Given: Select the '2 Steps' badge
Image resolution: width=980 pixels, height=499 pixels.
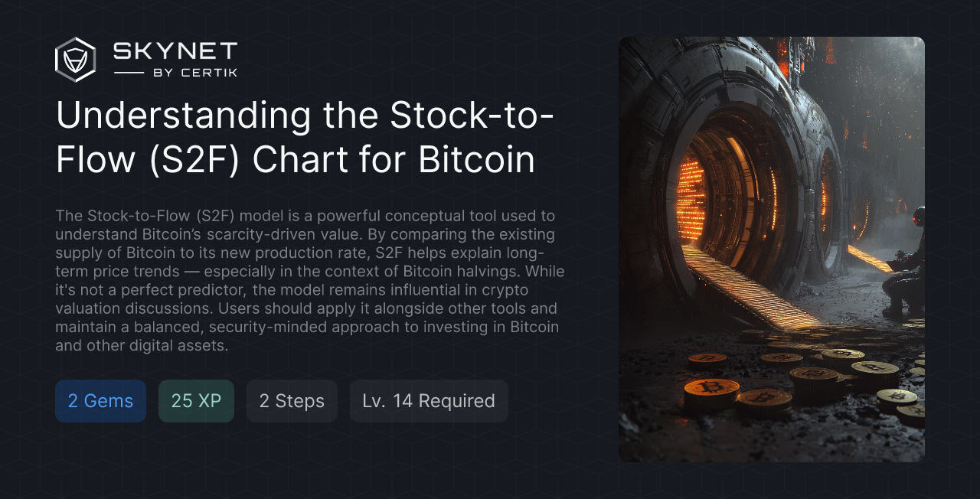Looking at the screenshot, I should coord(292,401).
